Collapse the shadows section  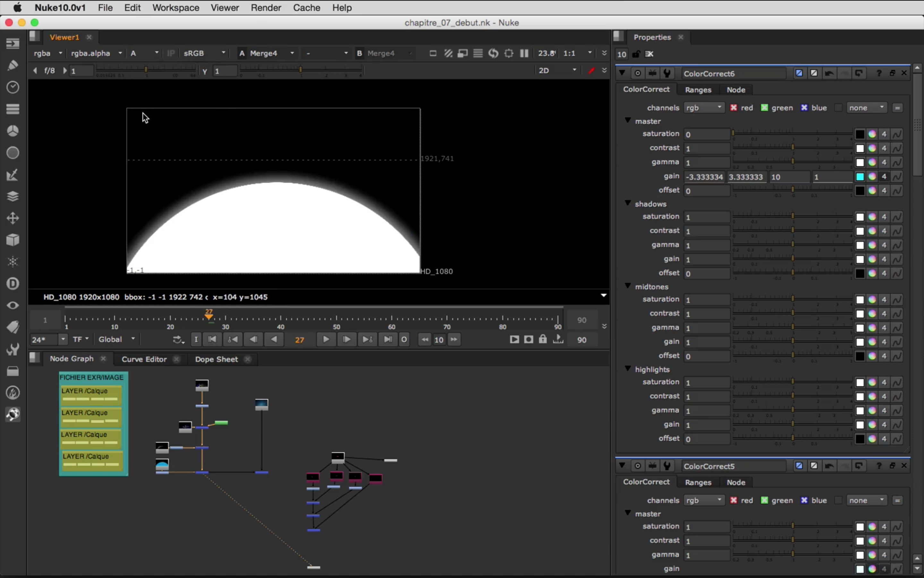(x=628, y=203)
